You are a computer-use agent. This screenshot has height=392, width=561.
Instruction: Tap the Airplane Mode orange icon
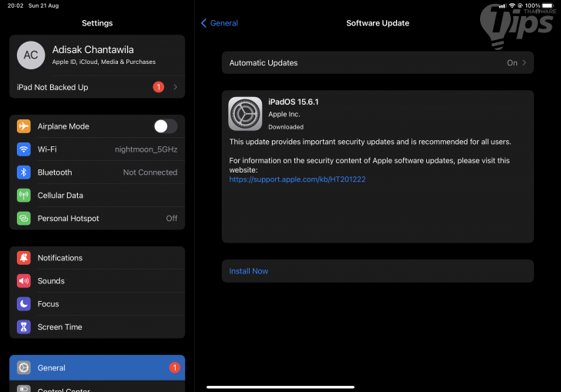(24, 126)
